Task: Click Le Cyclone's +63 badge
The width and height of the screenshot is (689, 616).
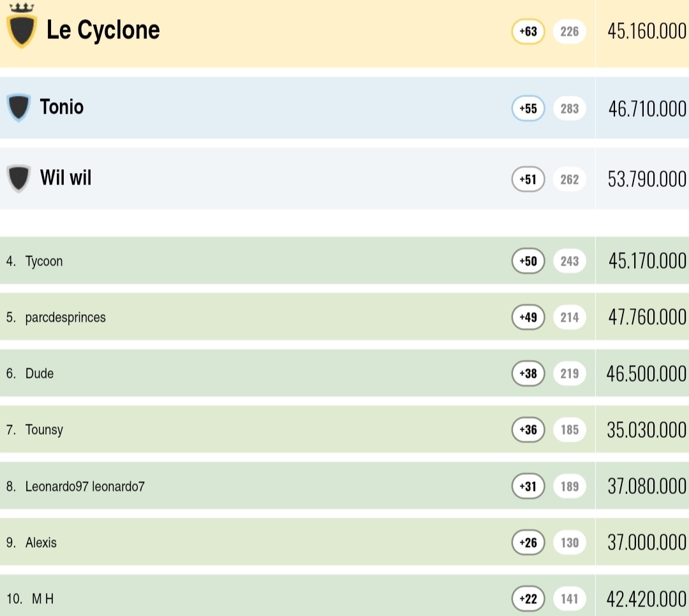Action: (x=528, y=31)
